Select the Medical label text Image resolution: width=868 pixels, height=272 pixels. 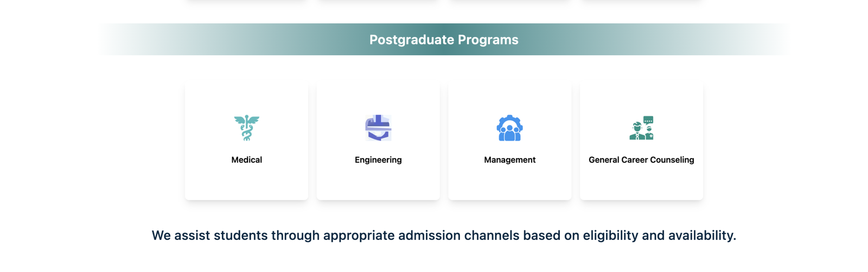click(x=247, y=160)
